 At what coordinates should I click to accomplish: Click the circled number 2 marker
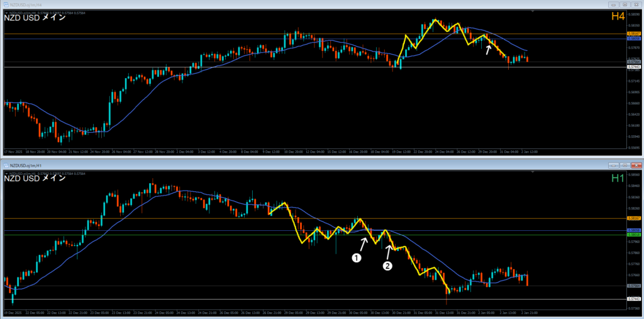point(387,266)
